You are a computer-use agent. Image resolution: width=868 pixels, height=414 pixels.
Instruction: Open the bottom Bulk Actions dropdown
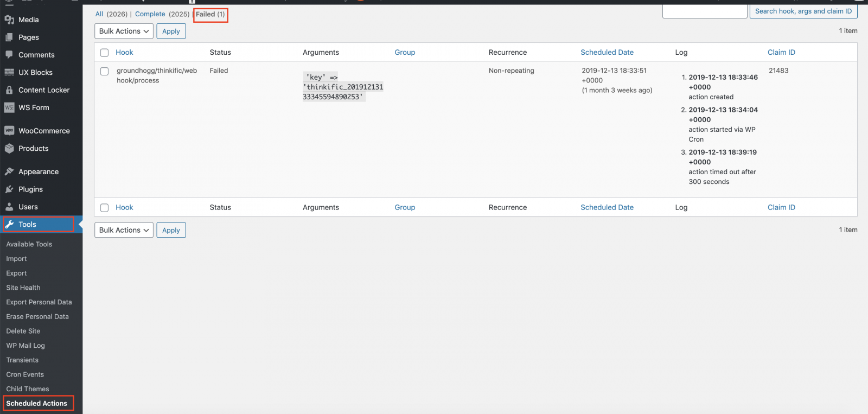point(124,230)
